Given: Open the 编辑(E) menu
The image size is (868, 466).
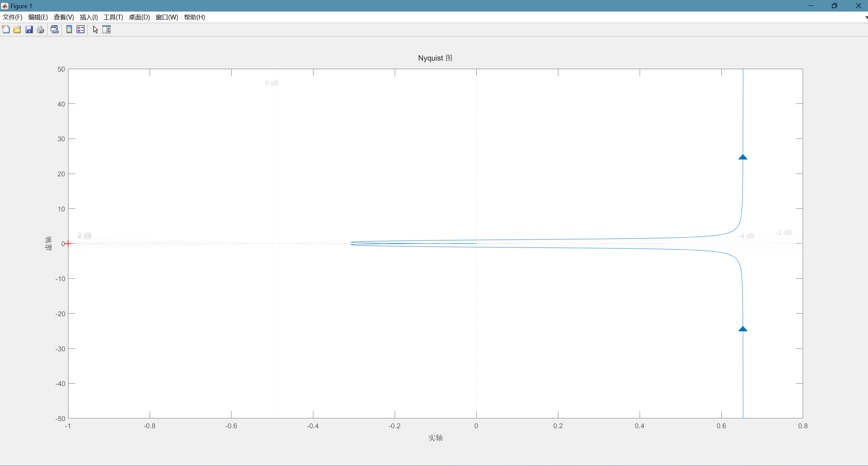Looking at the screenshot, I should 38,17.
